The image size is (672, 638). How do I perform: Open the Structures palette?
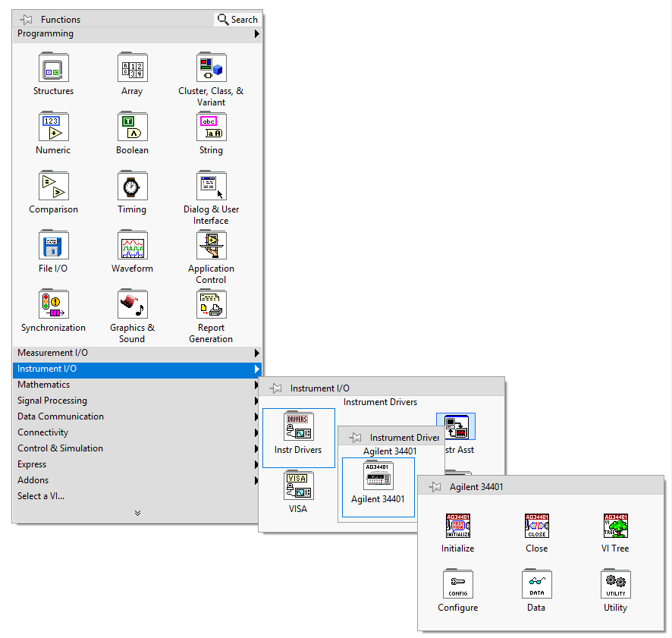click(x=53, y=67)
